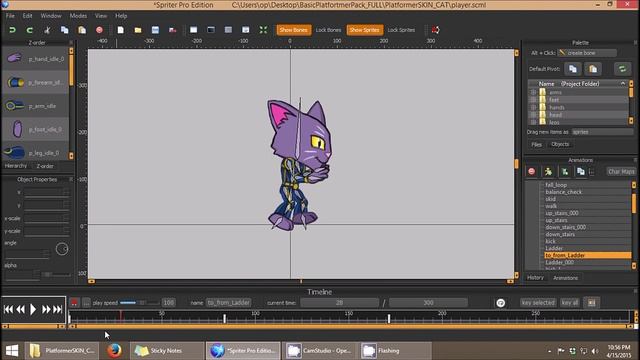640x360 pixels.
Task: Open the File menu
Action: coord(10,16)
